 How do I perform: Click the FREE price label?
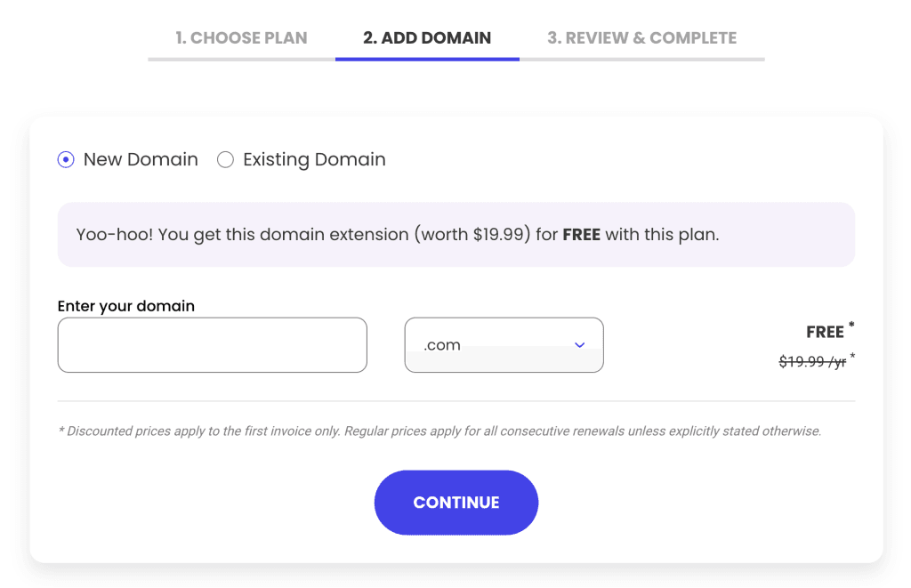(x=825, y=332)
